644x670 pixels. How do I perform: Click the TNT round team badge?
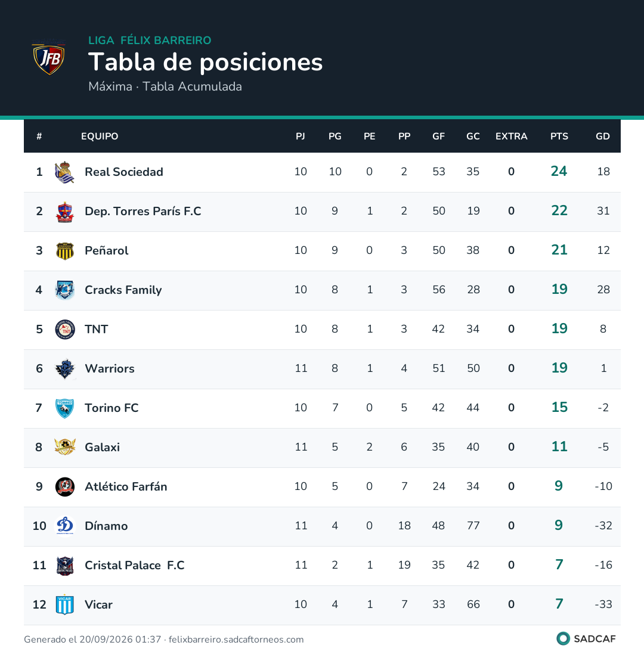pyautogui.click(x=65, y=330)
